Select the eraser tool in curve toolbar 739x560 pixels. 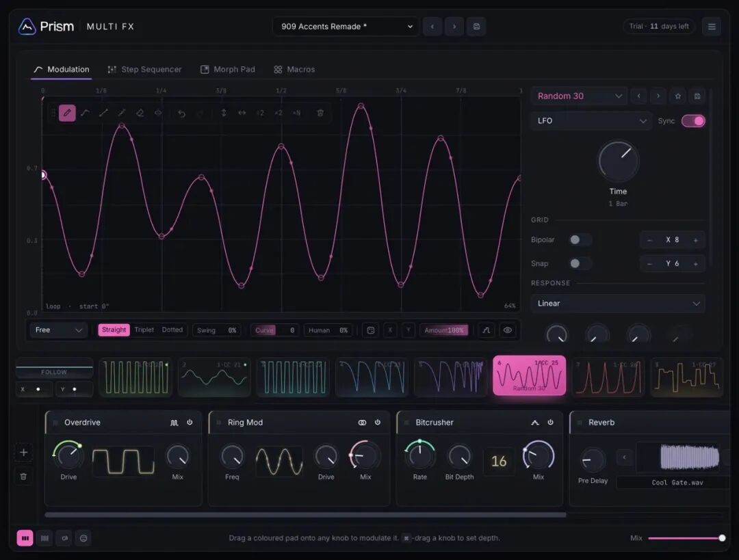pyautogui.click(x=140, y=113)
